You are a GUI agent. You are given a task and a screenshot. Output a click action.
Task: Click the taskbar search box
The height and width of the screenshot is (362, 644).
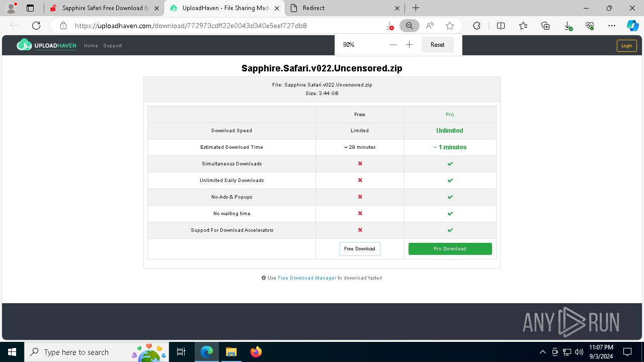(x=97, y=352)
